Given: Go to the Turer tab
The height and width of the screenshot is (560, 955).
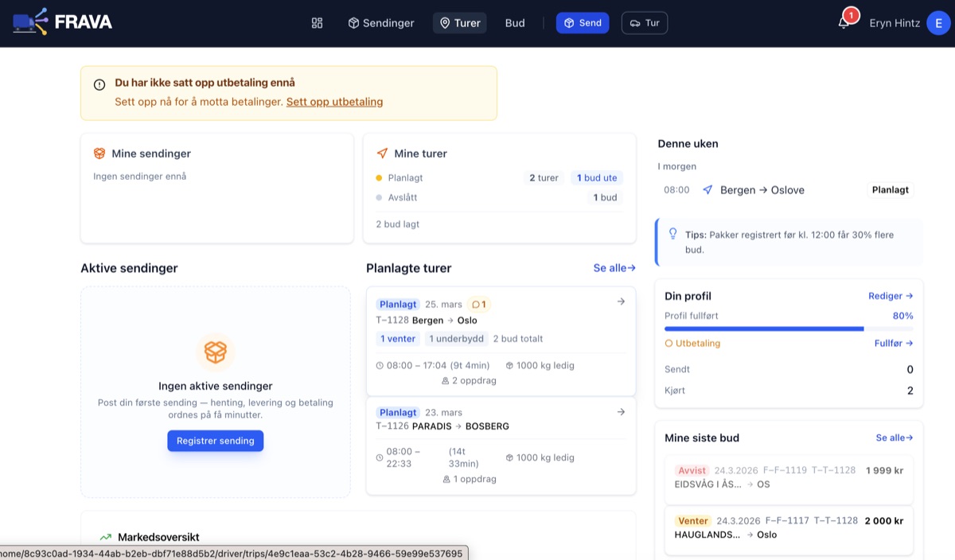Looking at the screenshot, I should tap(459, 23).
